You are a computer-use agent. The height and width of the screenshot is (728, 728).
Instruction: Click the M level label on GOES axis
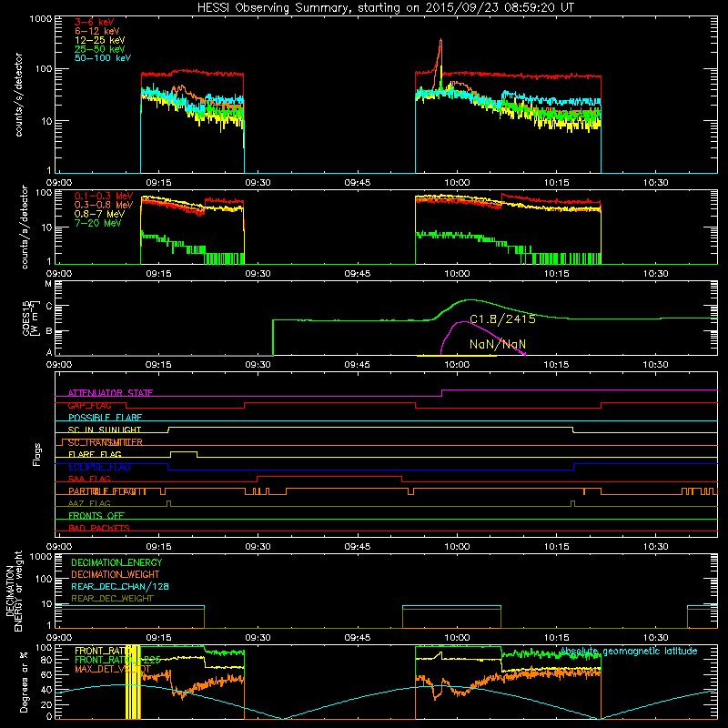coord(48,284)
